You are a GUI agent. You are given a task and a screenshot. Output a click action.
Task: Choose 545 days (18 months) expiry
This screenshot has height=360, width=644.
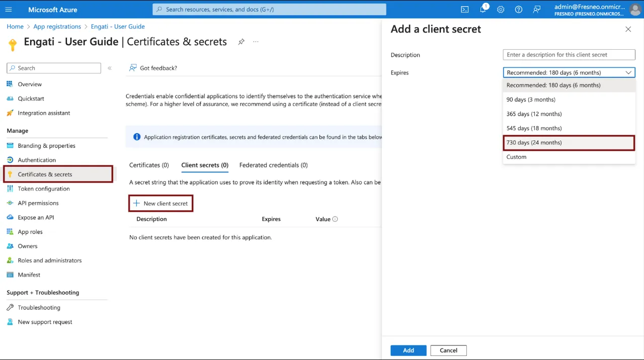point(569,128)
